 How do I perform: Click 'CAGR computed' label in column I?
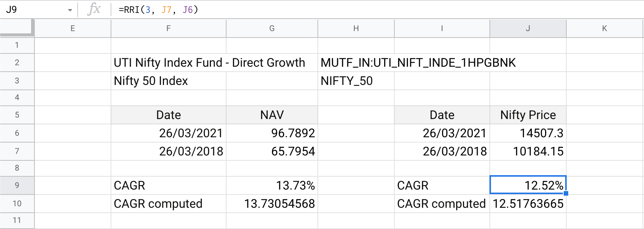442,204
